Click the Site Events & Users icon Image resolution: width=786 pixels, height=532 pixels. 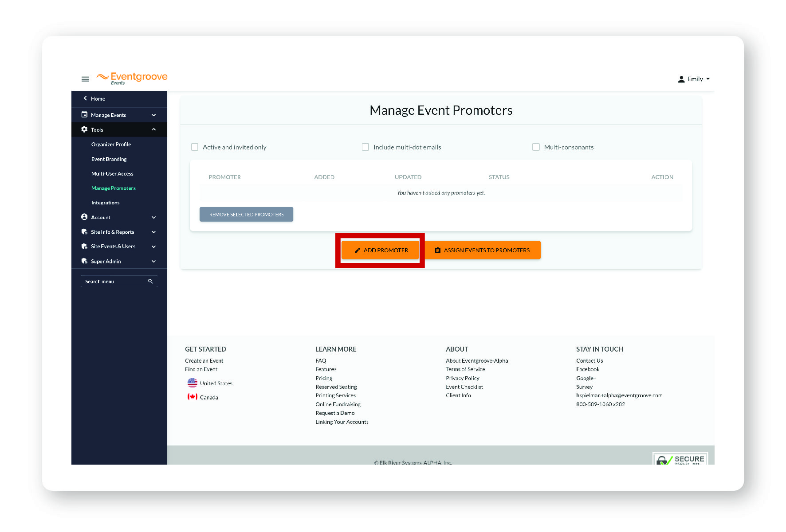[x=84, y=246]
